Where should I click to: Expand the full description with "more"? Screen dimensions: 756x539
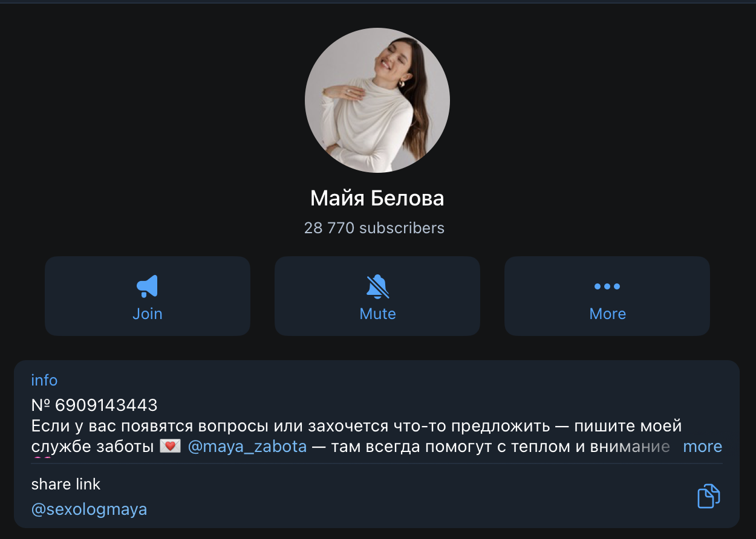[702, 447]
